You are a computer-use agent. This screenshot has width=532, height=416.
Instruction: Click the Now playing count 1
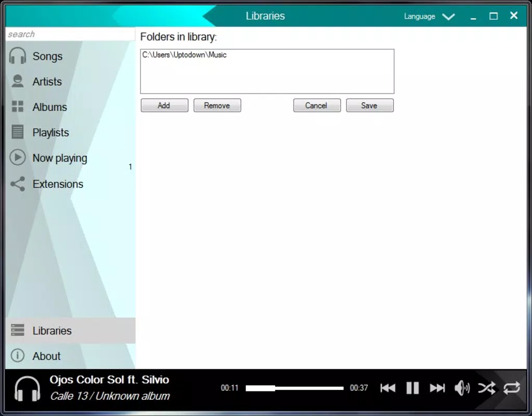[x=131, y=166]
